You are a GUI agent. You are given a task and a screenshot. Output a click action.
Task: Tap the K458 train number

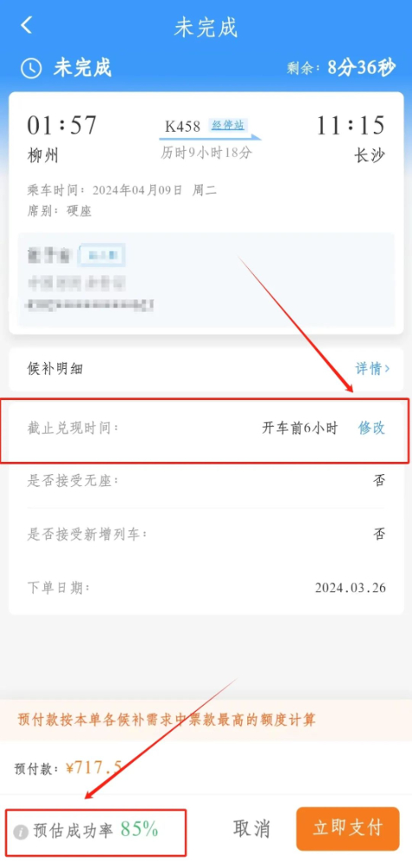182,126
